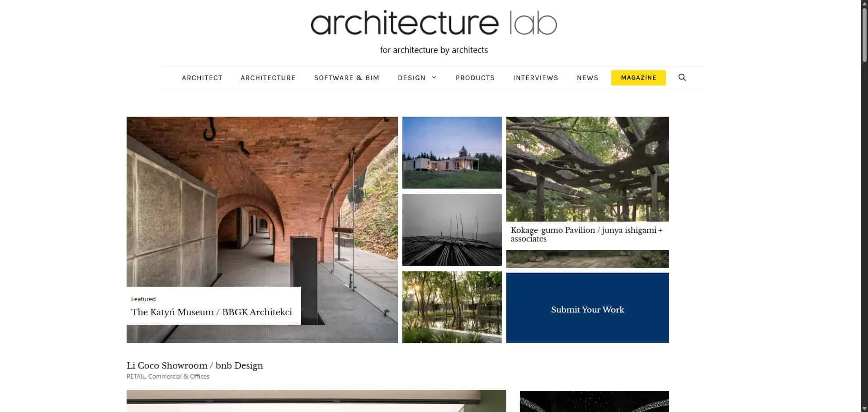Screen dimensions: 868x412
Task: Select the RETAIL category tag
Action: pyautogui.click(x=136, y=376)
